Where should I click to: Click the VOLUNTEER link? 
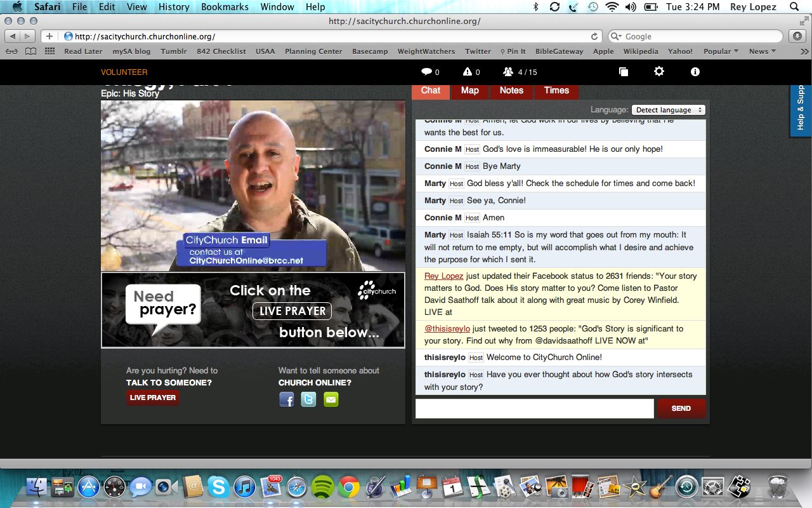(124, 72)
